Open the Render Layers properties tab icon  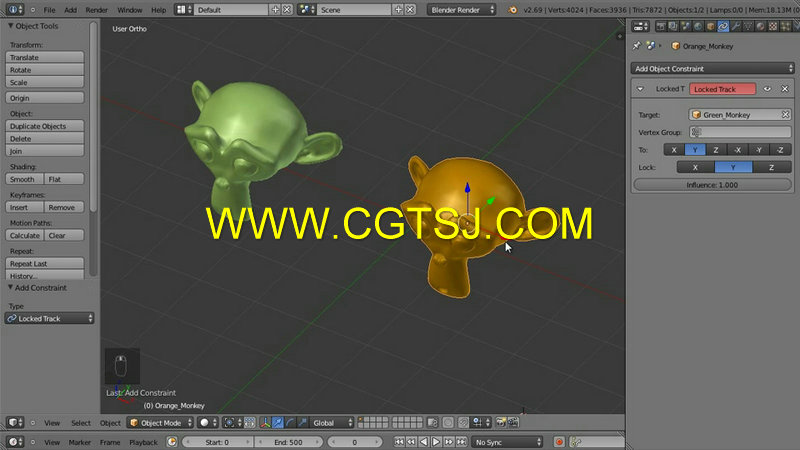673,26
